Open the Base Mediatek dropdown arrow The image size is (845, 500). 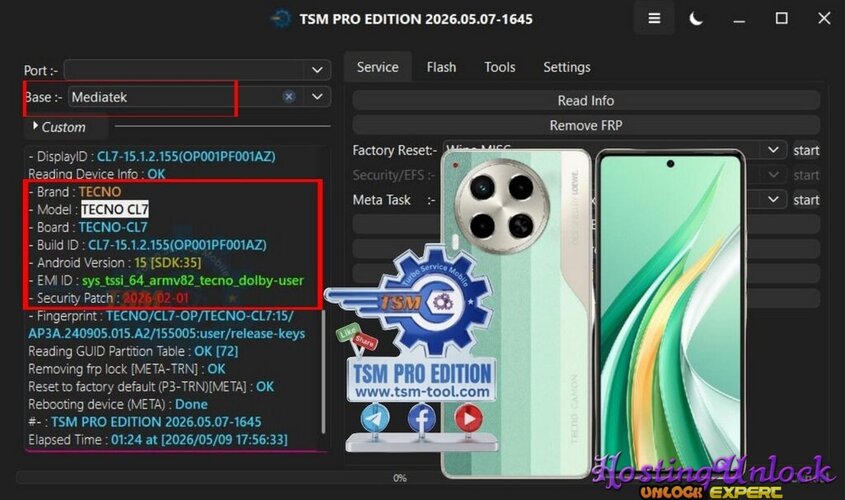(317, 96)
